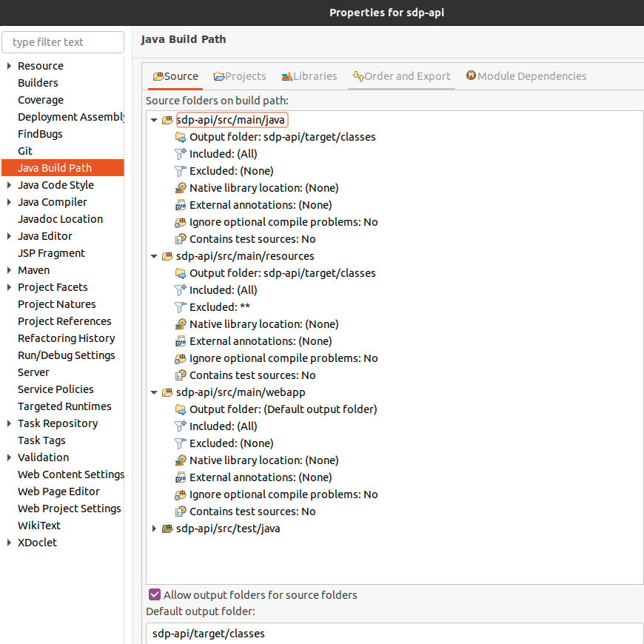Viewport: 644px width, 644px height.
Task: Click the contains test sources icon under src/main/java
Action: coord(181,239)
